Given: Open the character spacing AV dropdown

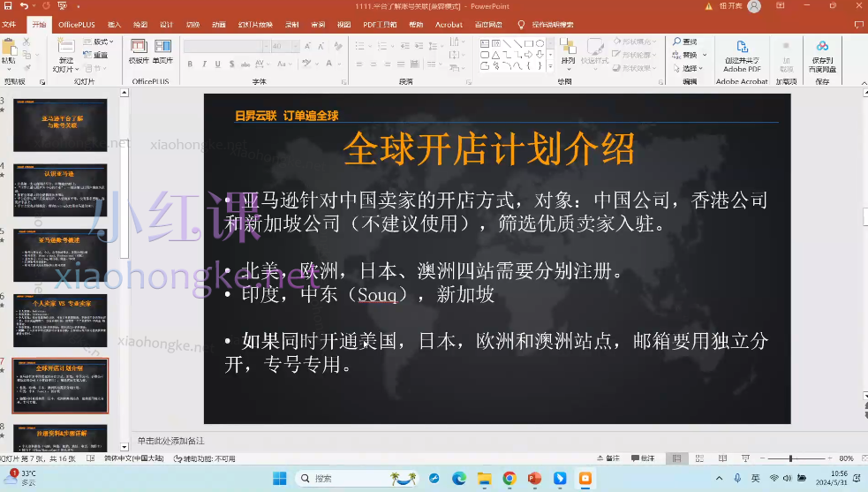Looking at the screenshot, I should 260,64.
